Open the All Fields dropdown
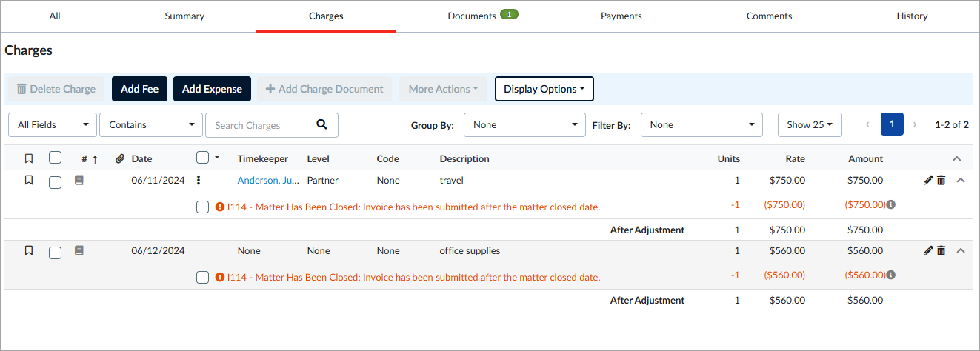This screenshot has height=351, width=980. pos(53,124)
